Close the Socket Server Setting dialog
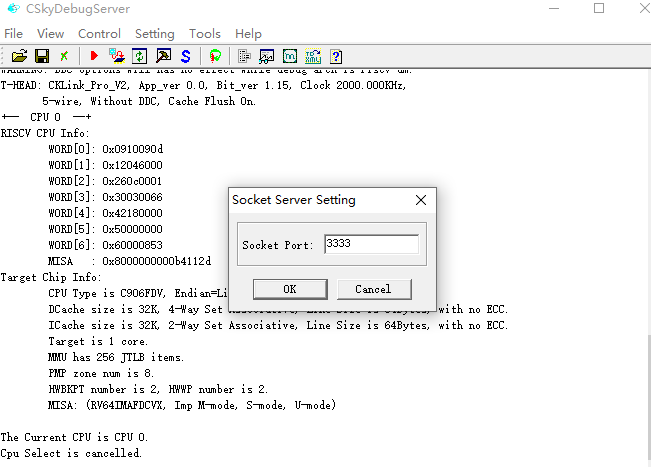 pyautogui.click(x=421, y=200)
